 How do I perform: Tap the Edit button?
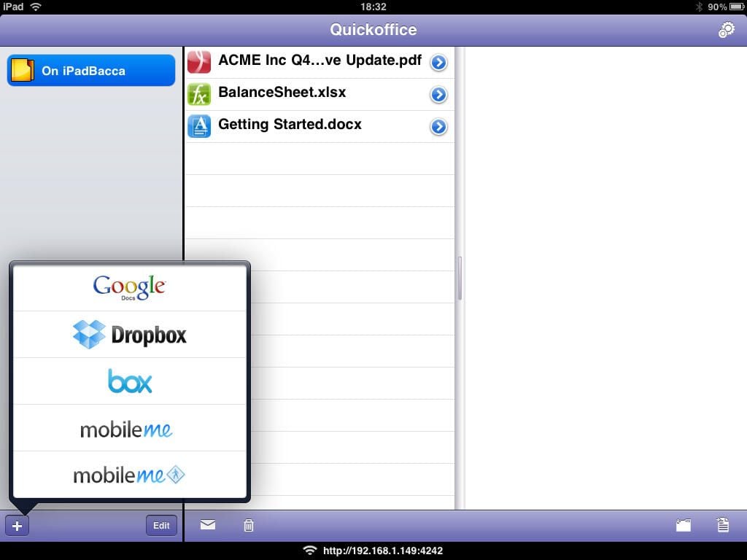coord(161,525)
